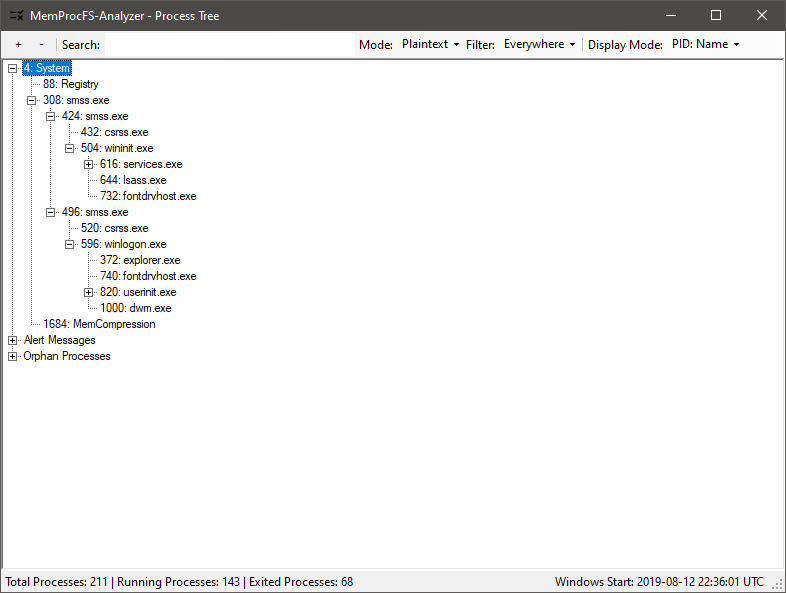Click the minus collapse-all toolbar button
Viewport: 786px width, 593px height.
[41, 45]
